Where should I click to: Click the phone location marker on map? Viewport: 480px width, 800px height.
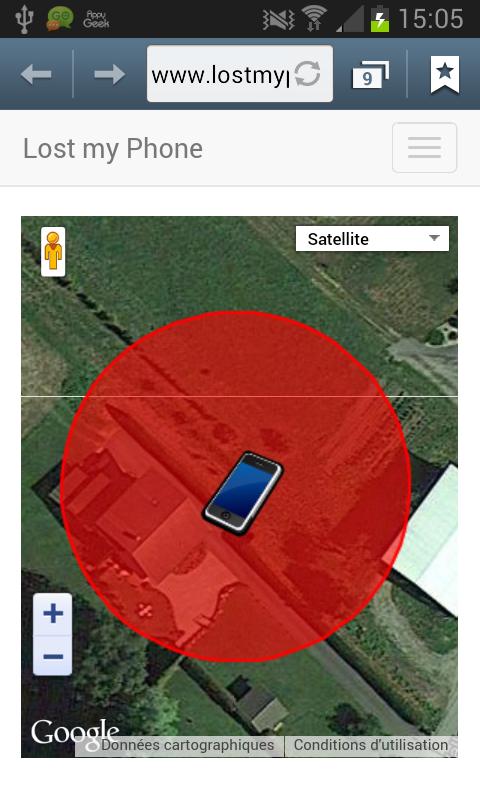[243, 493]
